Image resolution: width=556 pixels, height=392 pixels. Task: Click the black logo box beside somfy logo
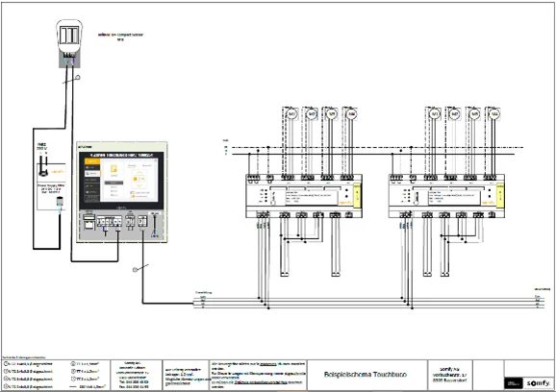(513, 383)
